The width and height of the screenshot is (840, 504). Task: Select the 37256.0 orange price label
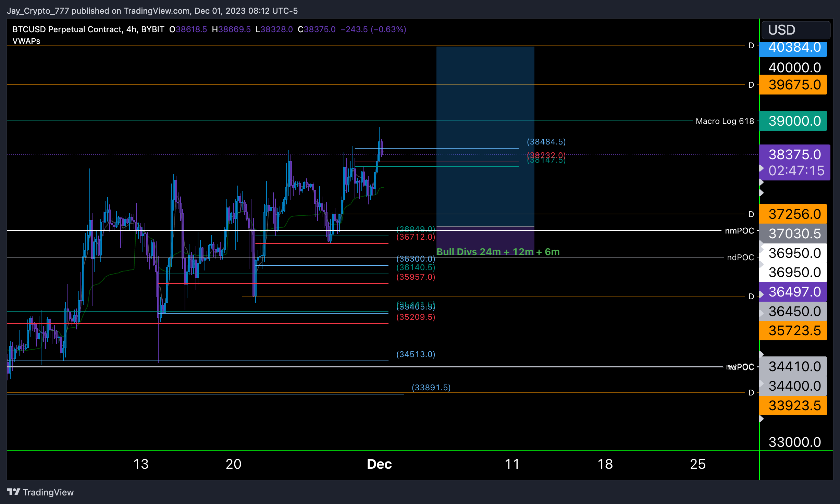point(793,214)
